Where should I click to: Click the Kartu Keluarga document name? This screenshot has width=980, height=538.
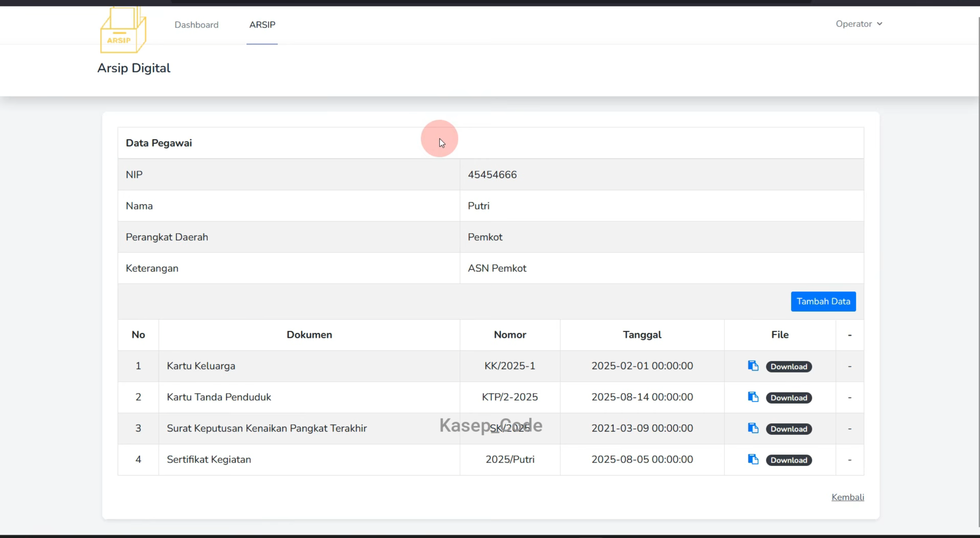pyautogui.click(x=201, y=366)
